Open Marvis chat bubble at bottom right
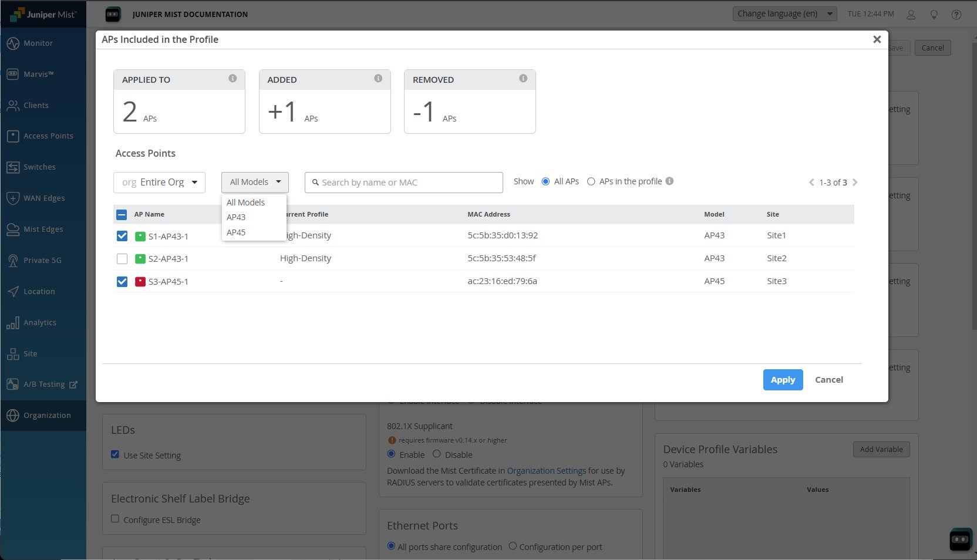Screen dimensions: 977x560 (x=960, y=539)
